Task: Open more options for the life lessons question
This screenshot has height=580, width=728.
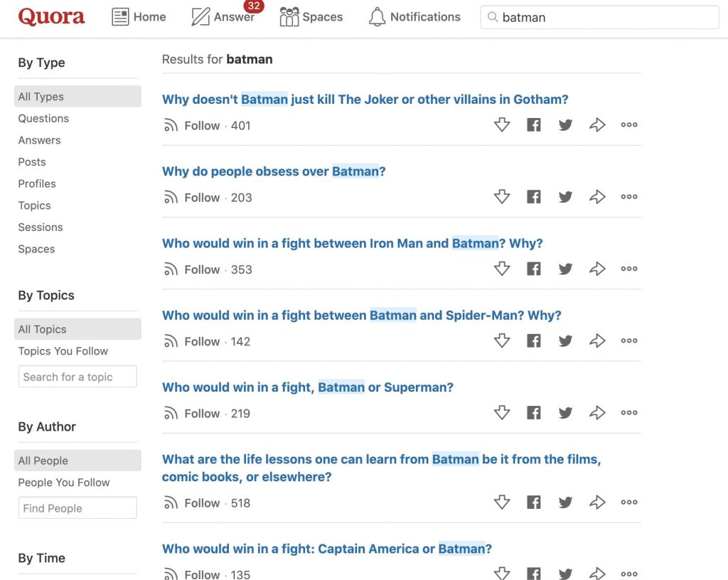Action: 628,502
